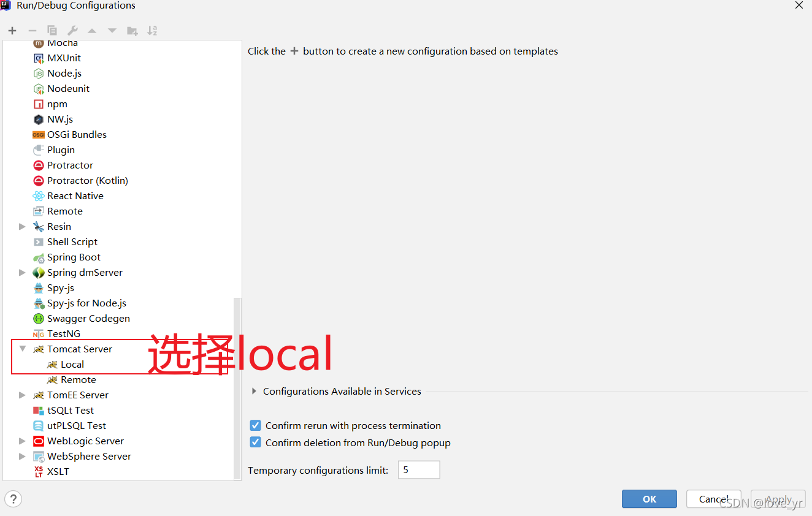Click the question mark Help icon
This screenshot has height=516, width=812.
click(13, 499)
